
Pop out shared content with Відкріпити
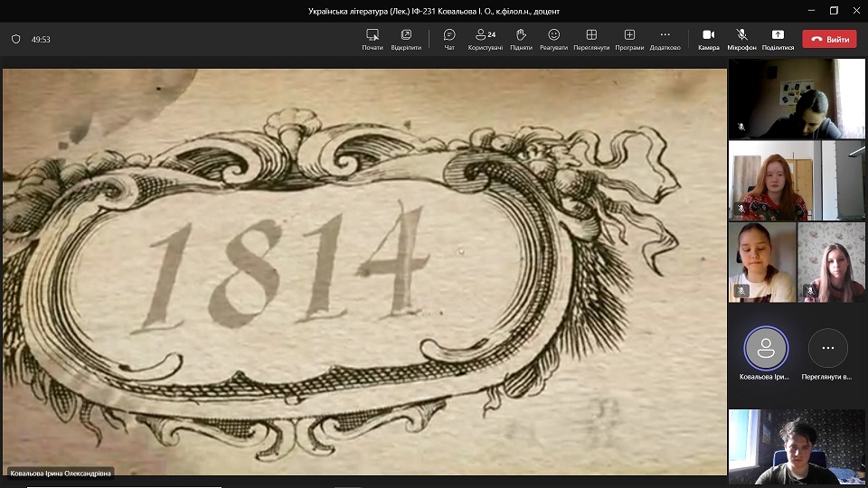coord(406,35)
